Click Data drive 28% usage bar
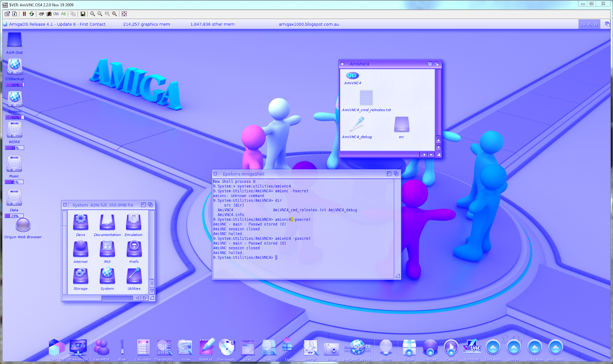Image resolution: width=613 pixels, height=364 pixels. [x=14, y=216]
